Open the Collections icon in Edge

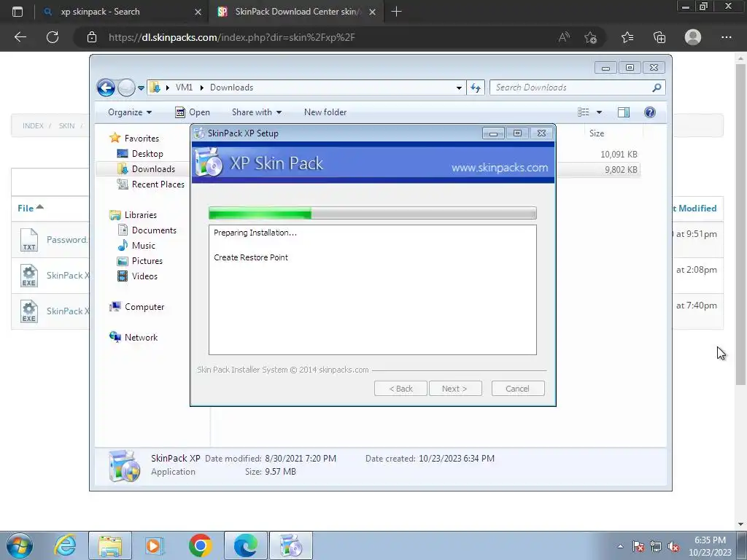coord(659,37)
